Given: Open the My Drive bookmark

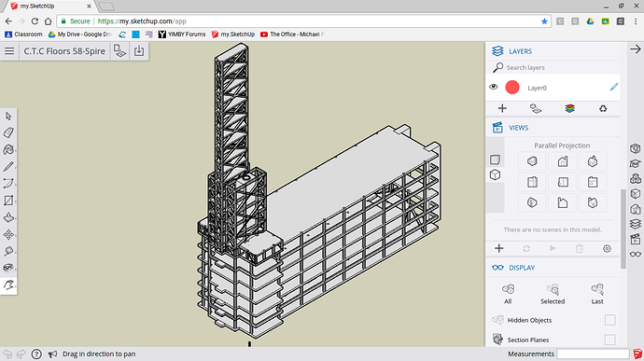Looking at the screenshot, I should (80, 35).
